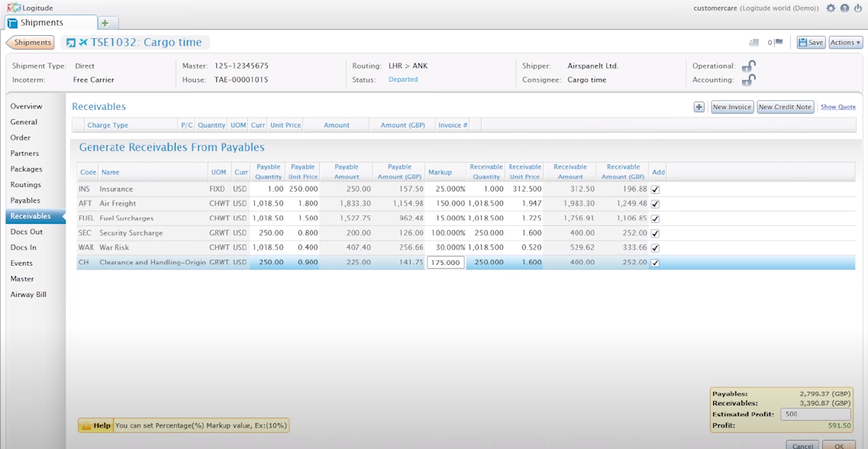Open the Events section
The image size is (868, 449).
pos(21,263)
